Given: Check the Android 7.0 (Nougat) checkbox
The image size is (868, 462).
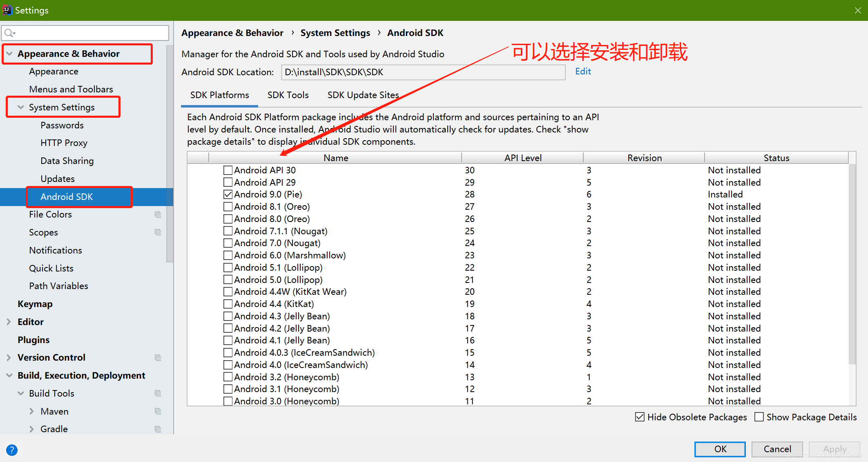Looking at the screenshot, I should pos(228,243).
